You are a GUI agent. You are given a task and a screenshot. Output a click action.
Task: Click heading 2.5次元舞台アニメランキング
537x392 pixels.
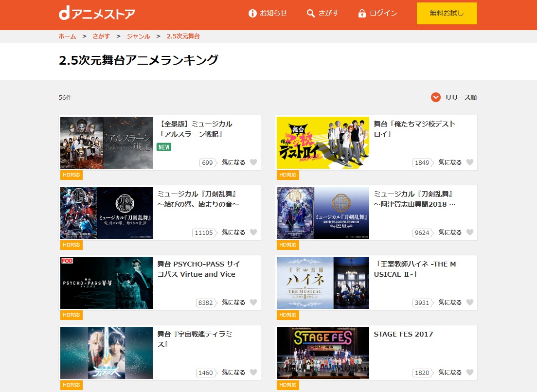(138, 60)
